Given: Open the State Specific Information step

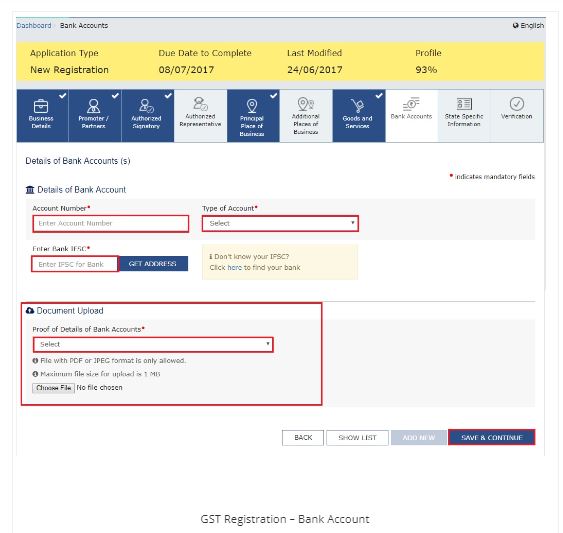Looking at the screenshot, I should [x=464, y=116].
